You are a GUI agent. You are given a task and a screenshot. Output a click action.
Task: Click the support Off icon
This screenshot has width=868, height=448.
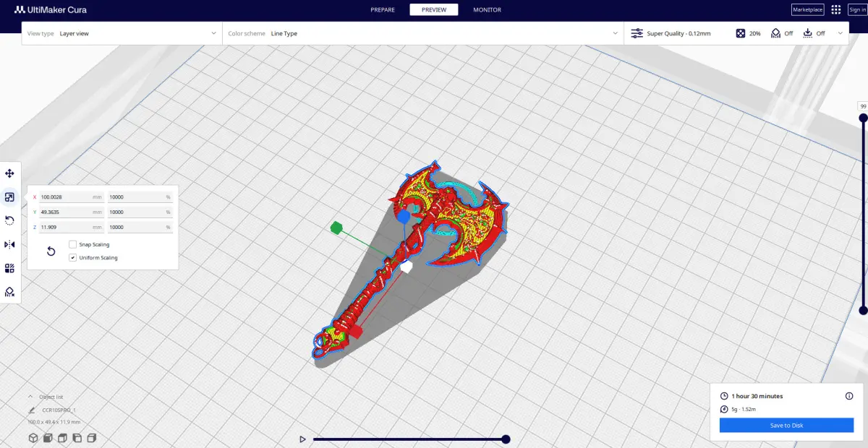coord(776,33)
